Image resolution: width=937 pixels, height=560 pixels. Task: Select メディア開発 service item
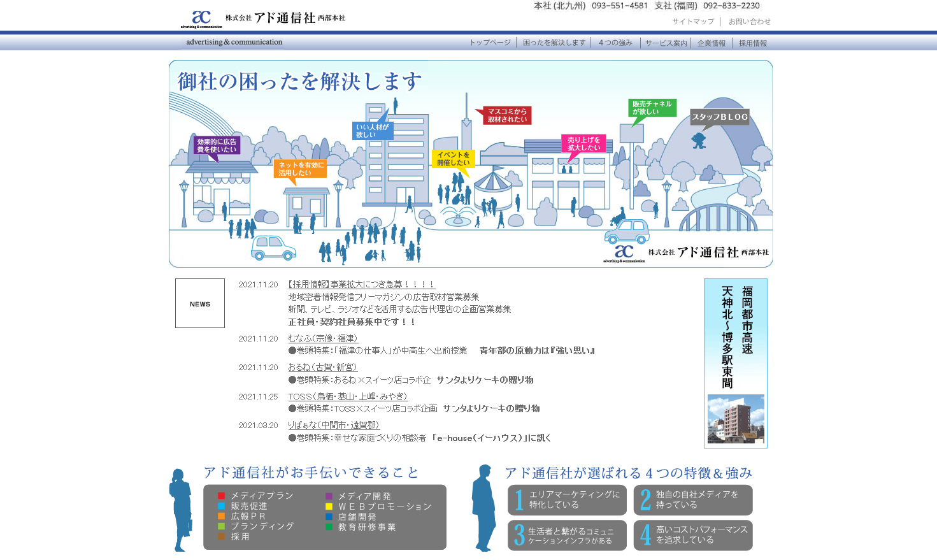click(x=358, y=496)
